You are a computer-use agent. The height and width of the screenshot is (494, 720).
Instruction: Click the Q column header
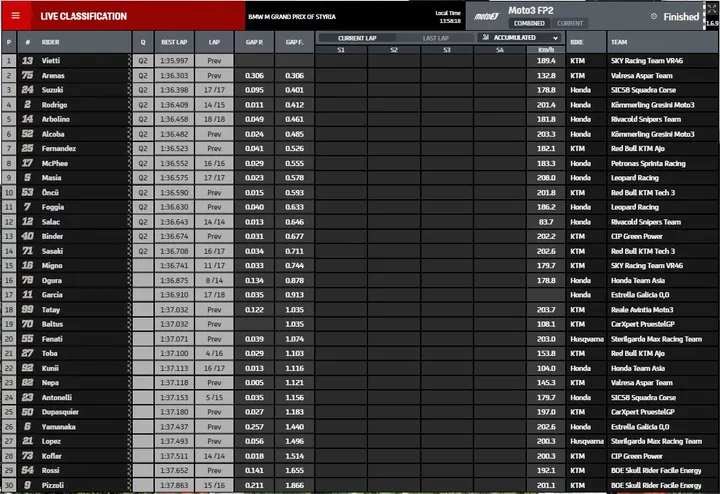click(143, 42)
